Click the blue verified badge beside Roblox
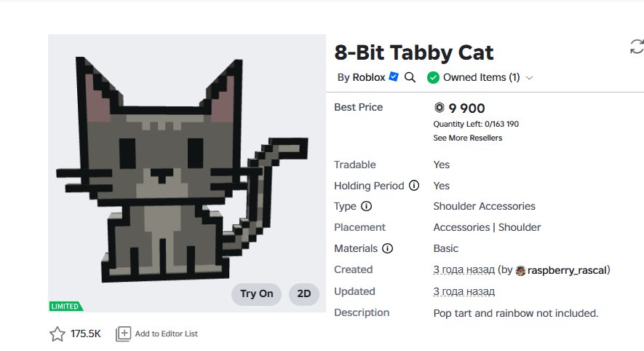 coord(394,76)
